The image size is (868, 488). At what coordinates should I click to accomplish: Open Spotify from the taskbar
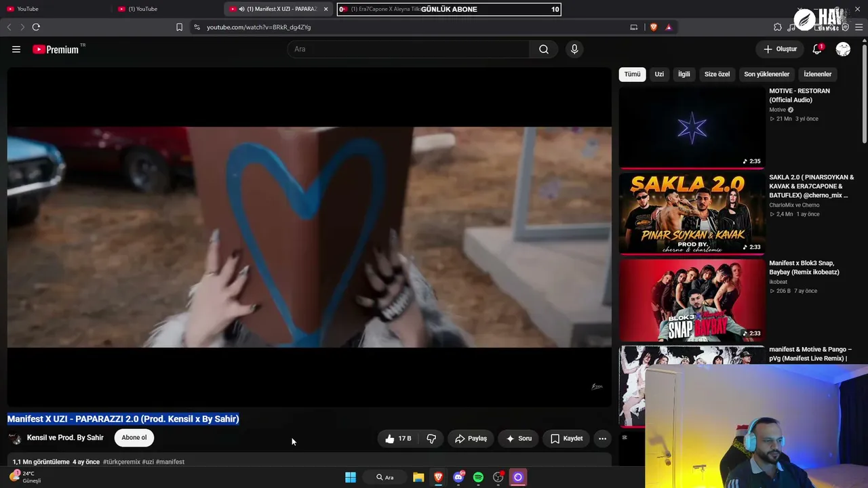(x=478, y=477)
